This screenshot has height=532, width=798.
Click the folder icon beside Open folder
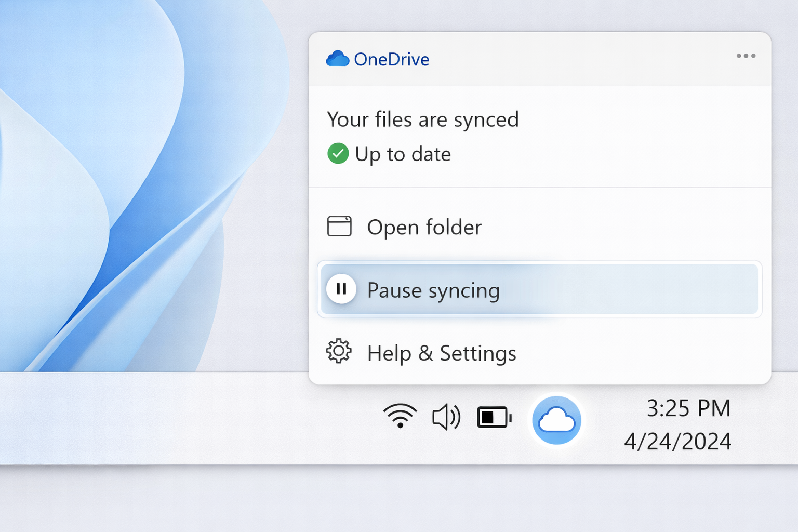(x=339, y=227)
